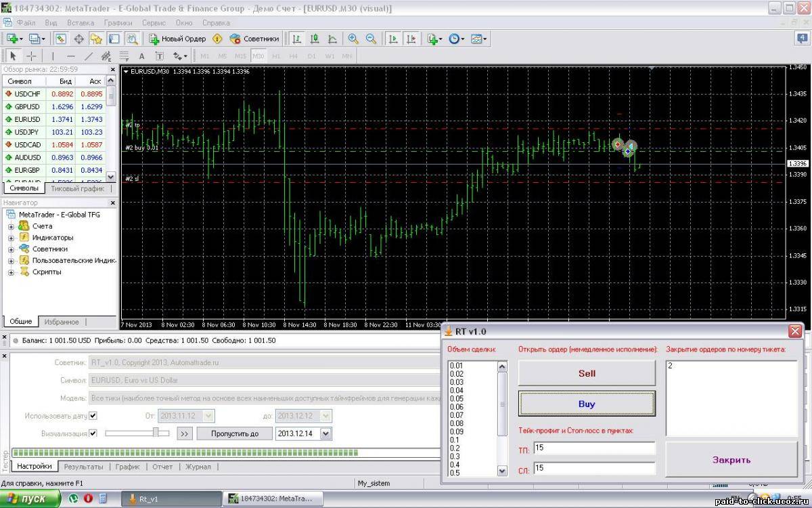Zoom in the chart with magnifier plus
Viewport: 812px width, 508px height.
353,39
